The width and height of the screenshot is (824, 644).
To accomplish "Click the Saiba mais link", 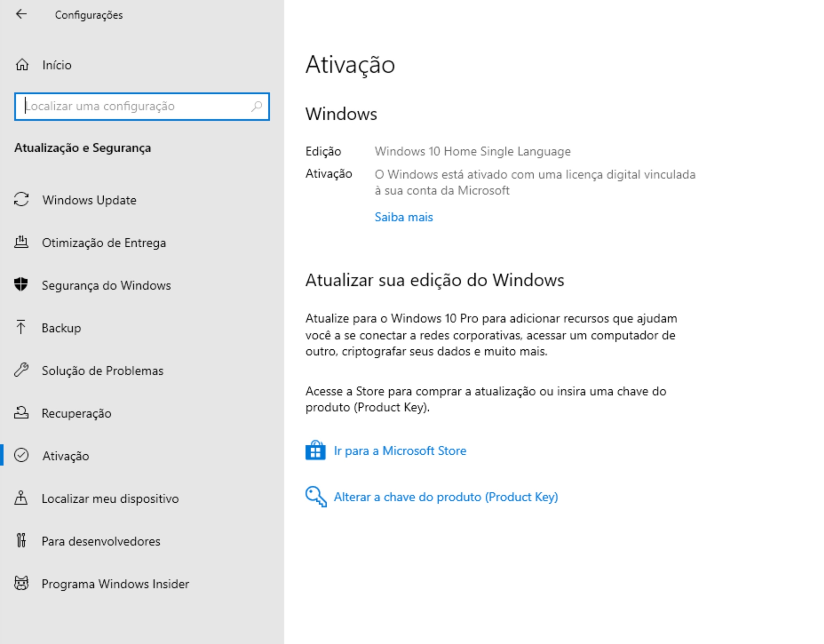I will click(x=403, y=217).
